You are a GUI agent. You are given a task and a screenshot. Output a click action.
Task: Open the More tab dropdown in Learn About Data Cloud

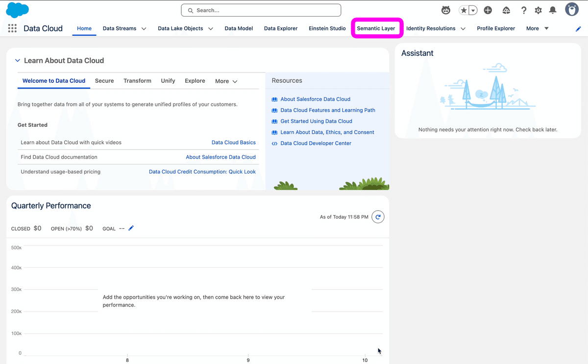pos(226,81)
